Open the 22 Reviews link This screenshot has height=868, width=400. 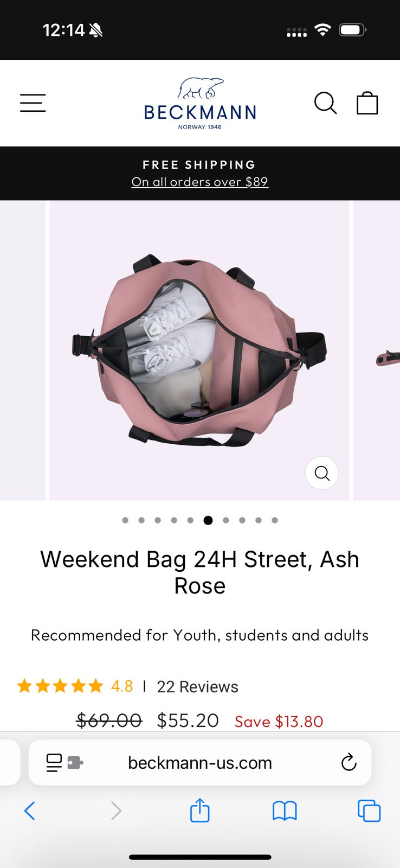197,687
